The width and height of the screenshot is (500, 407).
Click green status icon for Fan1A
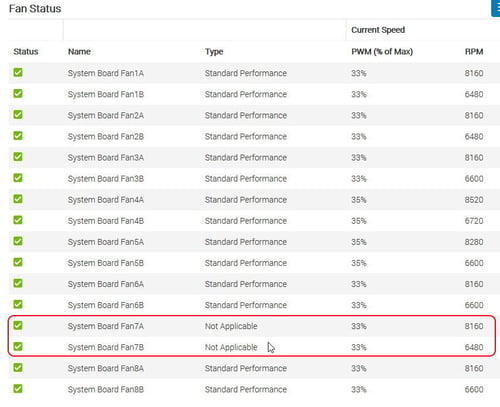tap(18, 72)
